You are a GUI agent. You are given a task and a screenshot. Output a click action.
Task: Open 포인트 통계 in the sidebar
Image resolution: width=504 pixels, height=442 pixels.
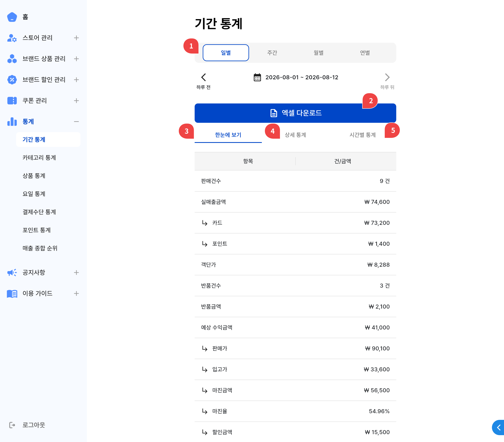point(36,230)
